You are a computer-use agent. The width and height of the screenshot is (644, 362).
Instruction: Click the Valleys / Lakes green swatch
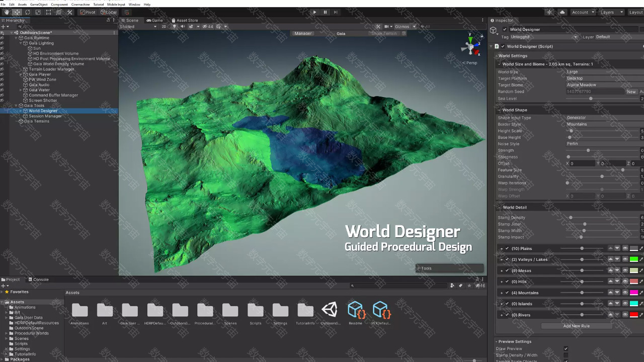634,259
